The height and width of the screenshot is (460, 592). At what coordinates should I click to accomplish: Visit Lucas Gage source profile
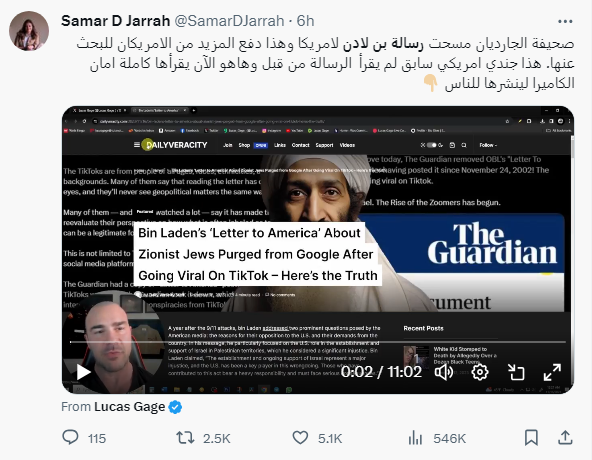tap(130, 407)
